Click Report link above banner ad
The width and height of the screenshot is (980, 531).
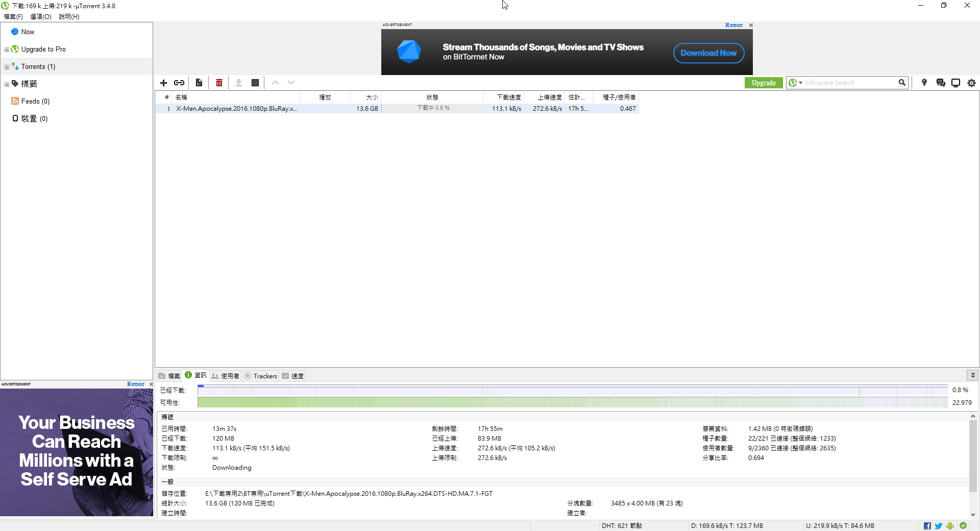coord(734,25)
